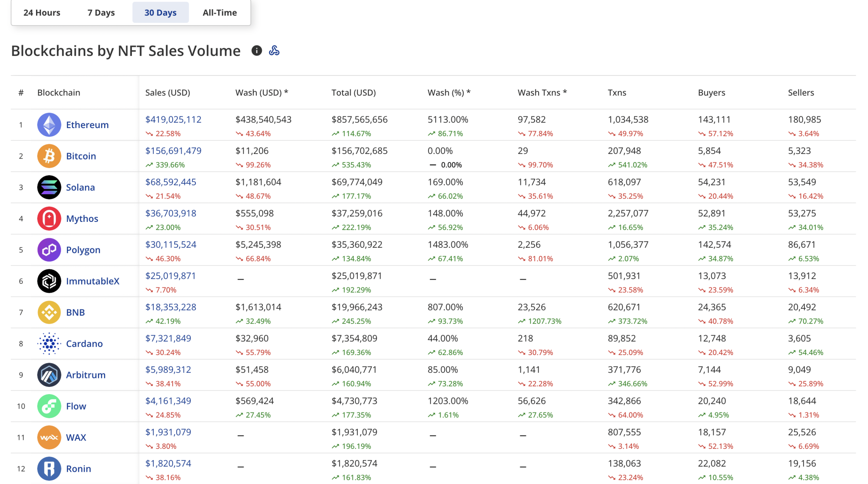This screenshot has width=868, height=484.
Task: Open the BNB blockchain link
Action: click(x=75, y=312)
